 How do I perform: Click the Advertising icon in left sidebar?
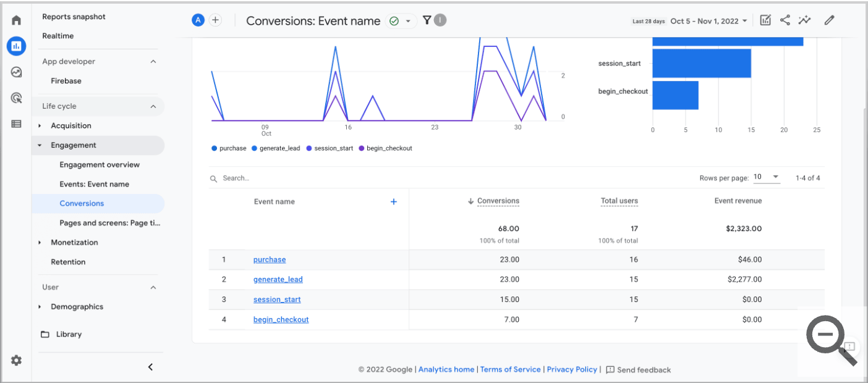pos(16,98)
